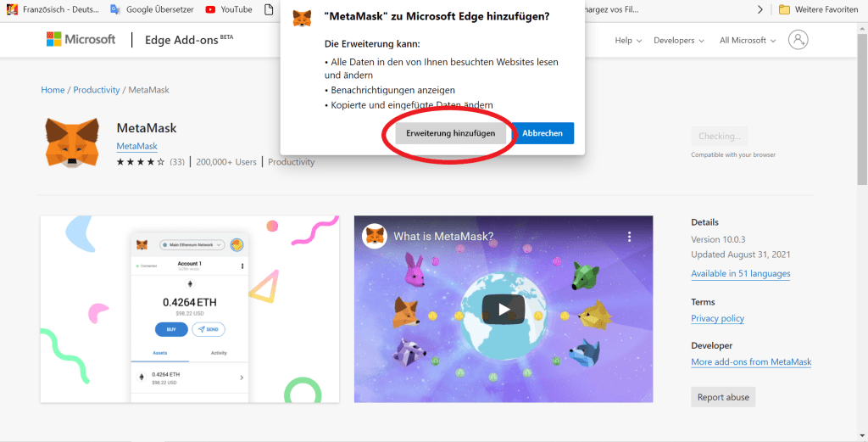Click 'Erweiterung hinzufügen' to add the extension
Image resolution: width=868 pixels, height=442 pixels.
[450, 133]
